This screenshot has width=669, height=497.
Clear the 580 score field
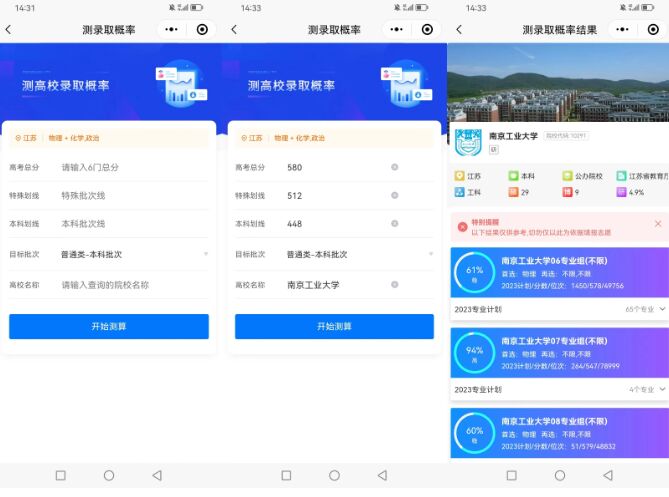tap(395, 167)
